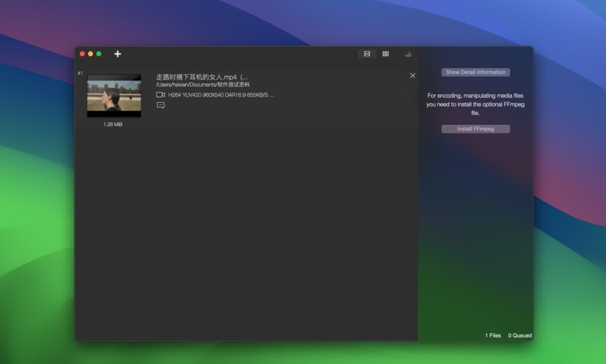606x364 pixels.
Task: Click Install FFmpeg
Action: coord(476,128)
